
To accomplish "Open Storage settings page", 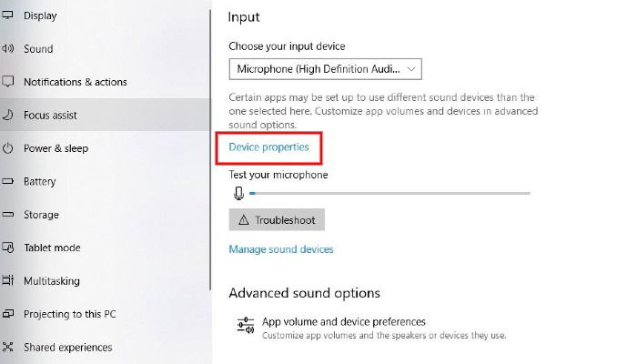I will pos(41,215).
